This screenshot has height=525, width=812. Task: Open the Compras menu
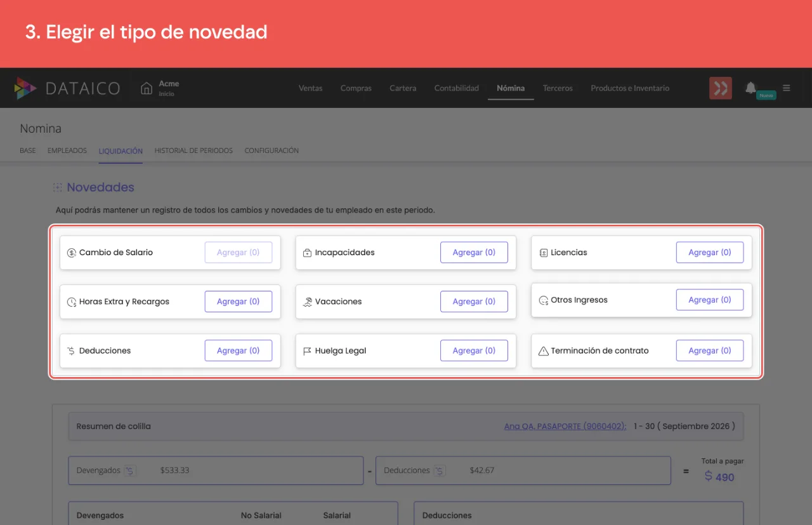pos(356,88)
